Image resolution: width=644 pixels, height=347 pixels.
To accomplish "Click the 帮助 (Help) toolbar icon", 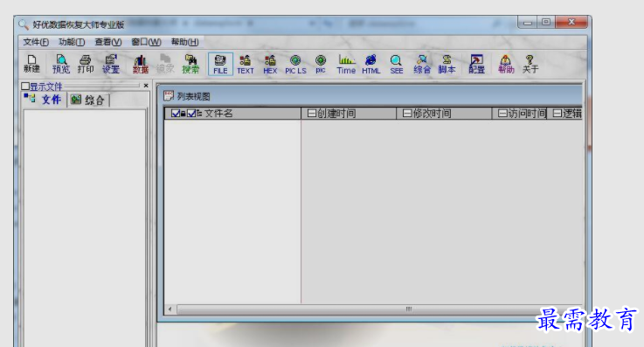I will (506, 64).
